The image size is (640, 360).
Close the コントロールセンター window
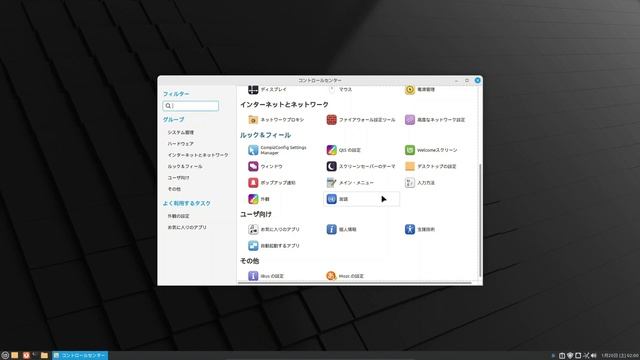(x=477, y=80)
